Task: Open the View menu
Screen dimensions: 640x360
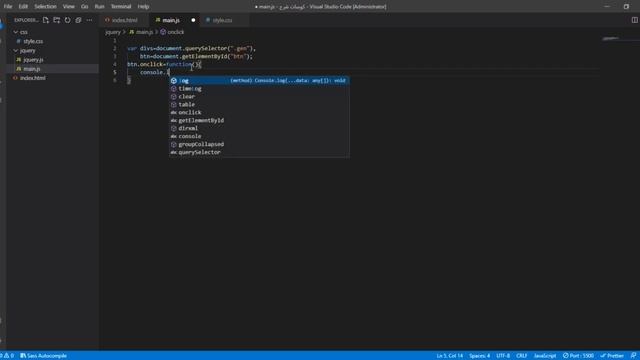Action: pyautogui.click(x=69, y=7)
